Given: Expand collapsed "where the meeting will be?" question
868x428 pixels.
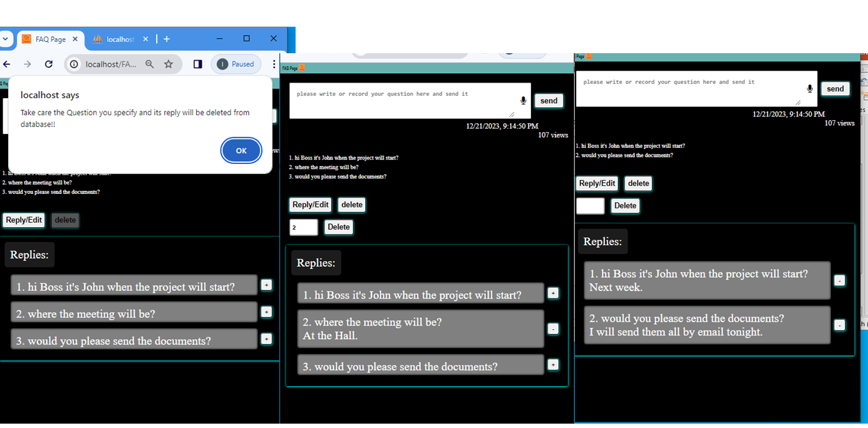Looking at the screenshot, I should point(266,312).
